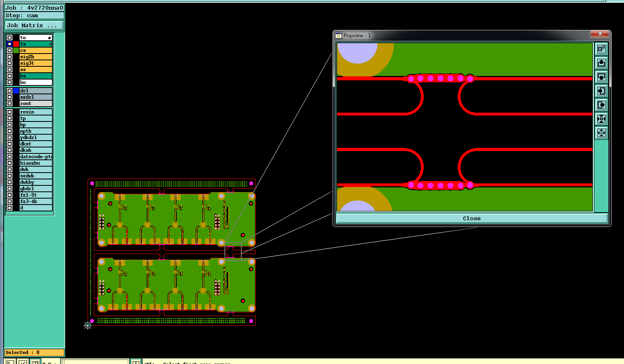Click the Popview detach window icon
624x364 pixels.
(601, 49)
